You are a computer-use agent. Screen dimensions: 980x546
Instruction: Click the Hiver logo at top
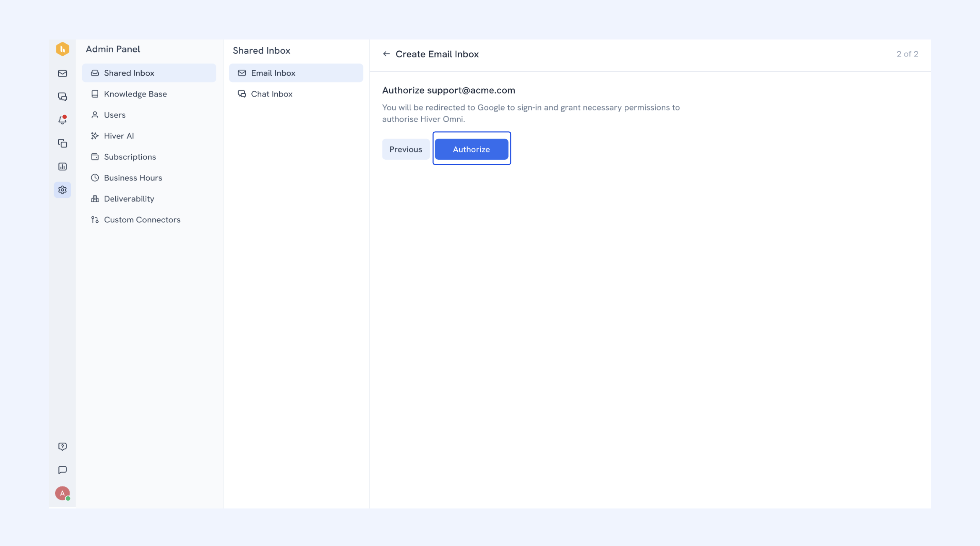[x=62, y=49]
